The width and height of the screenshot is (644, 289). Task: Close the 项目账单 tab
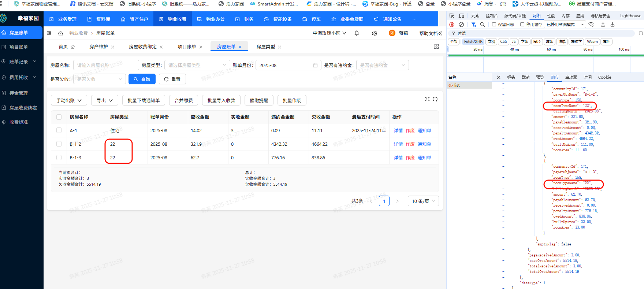tap(201, 47)
